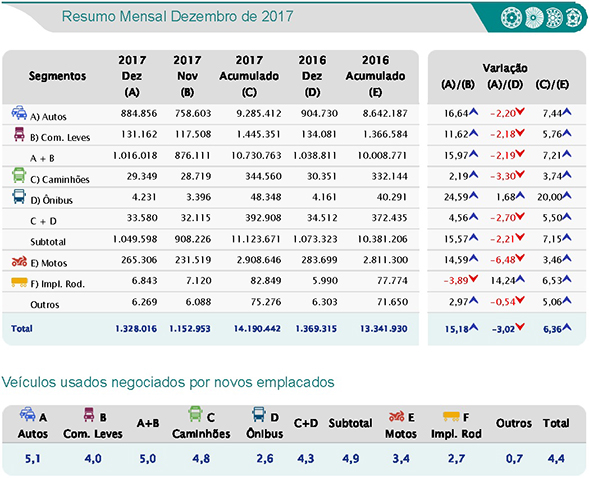Click the blue Autos car icon in table
This screenshot has width=589, height=478.
(19, 113)
